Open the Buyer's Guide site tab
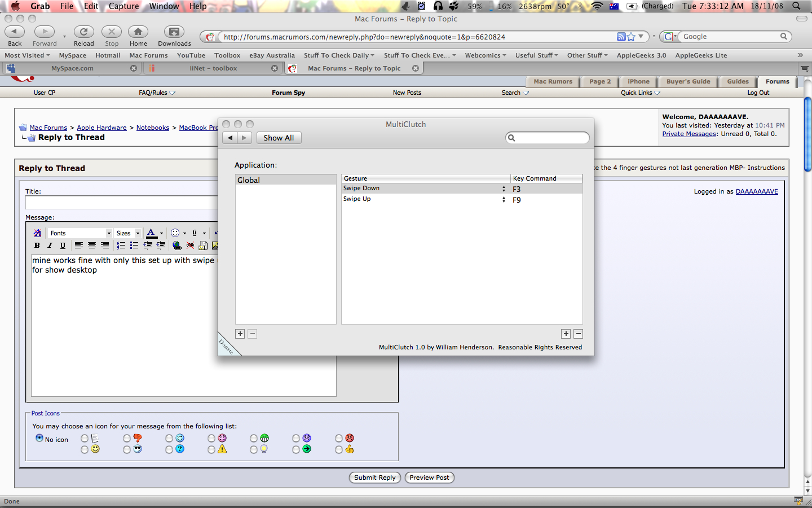812x508 pixels. tap(688, 81)
